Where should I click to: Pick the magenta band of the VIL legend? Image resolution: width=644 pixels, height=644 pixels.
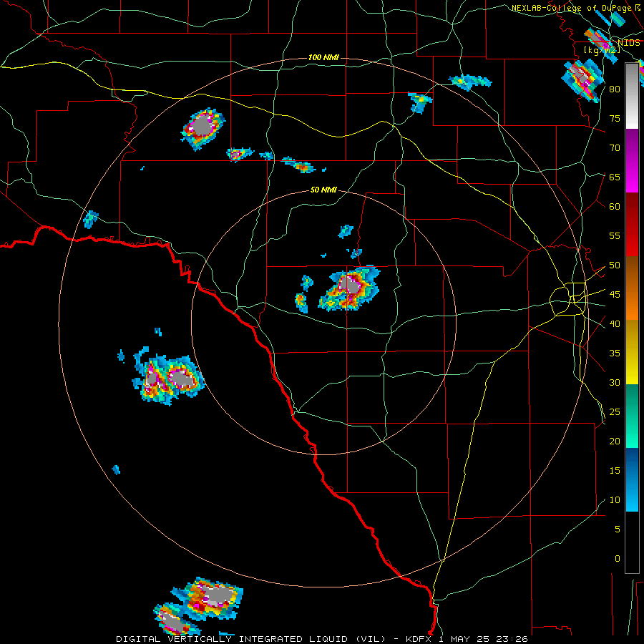tap(632, 160)
